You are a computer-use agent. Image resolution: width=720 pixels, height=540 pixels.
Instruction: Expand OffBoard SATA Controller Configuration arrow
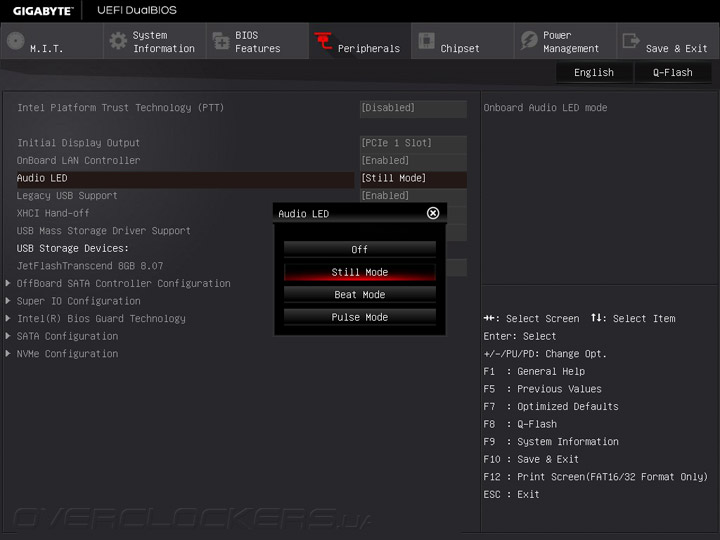click(x=8, y=283)
